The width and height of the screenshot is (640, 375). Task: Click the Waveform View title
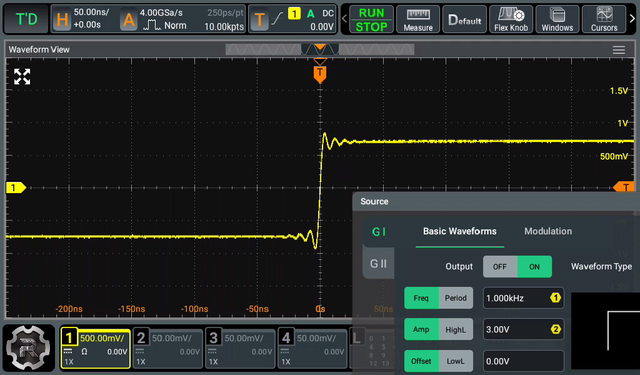click(x=39, y=49)
